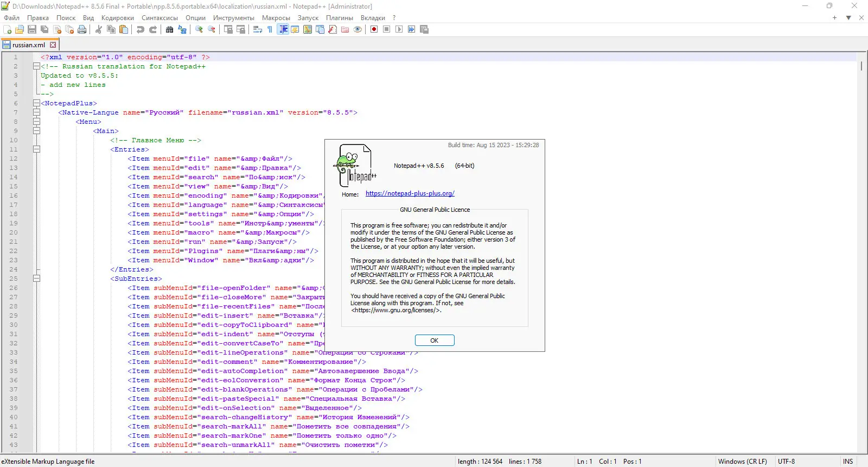
Task: Open the Инструменты menu
Action: (234, 18)
